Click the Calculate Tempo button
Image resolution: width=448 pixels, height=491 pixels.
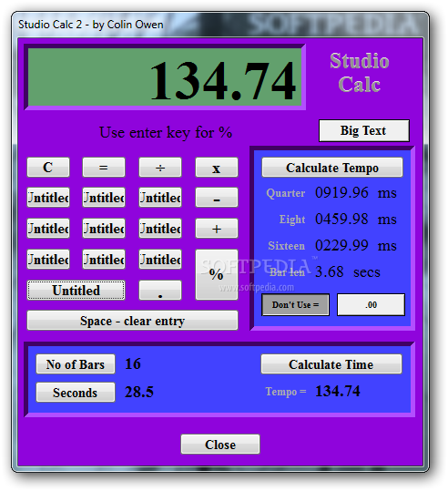tap(332, 168)
